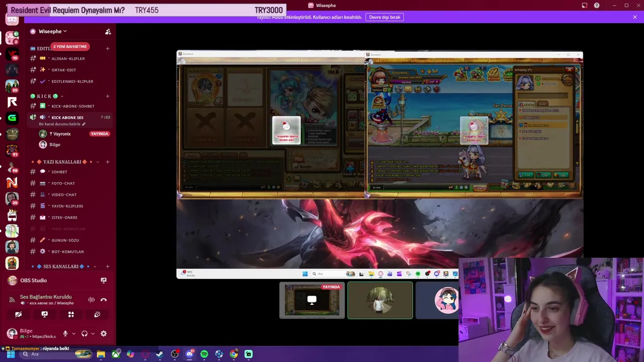Screen dimensions: 644x362
Task: Open Discord user settings gear
Action: point(104,333)
